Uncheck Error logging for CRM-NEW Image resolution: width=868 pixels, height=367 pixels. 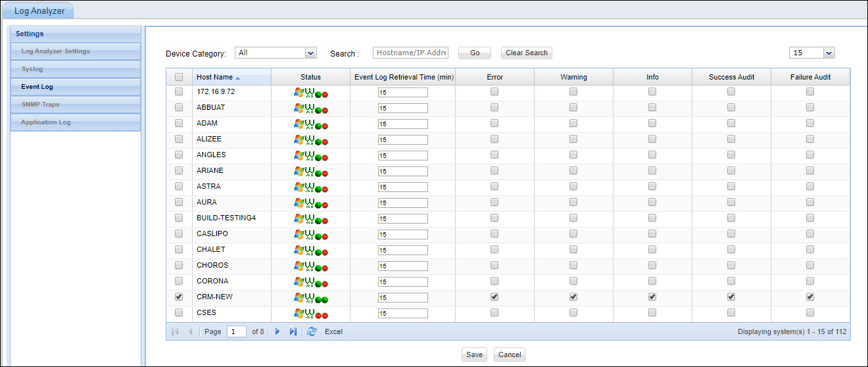click(494, 297)
